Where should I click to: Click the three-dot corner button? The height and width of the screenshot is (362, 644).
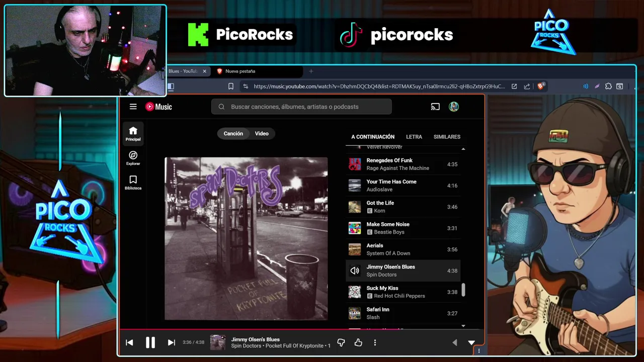(x=478, y=351)
